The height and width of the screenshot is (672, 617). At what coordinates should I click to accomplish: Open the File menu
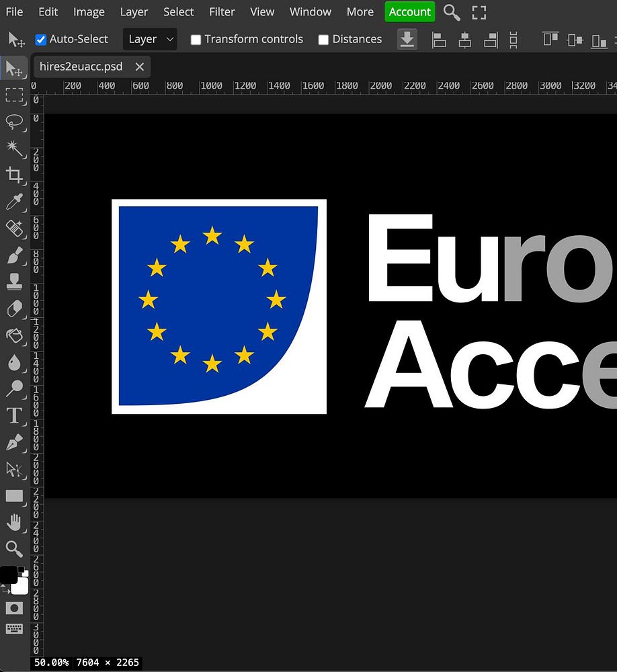click(x=15, y=12)
